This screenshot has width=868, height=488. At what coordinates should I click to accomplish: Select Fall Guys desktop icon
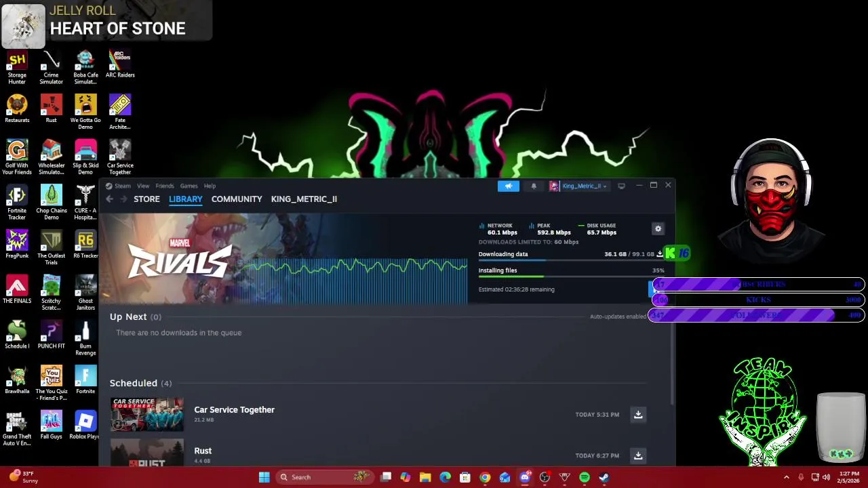tap(51, 426)
